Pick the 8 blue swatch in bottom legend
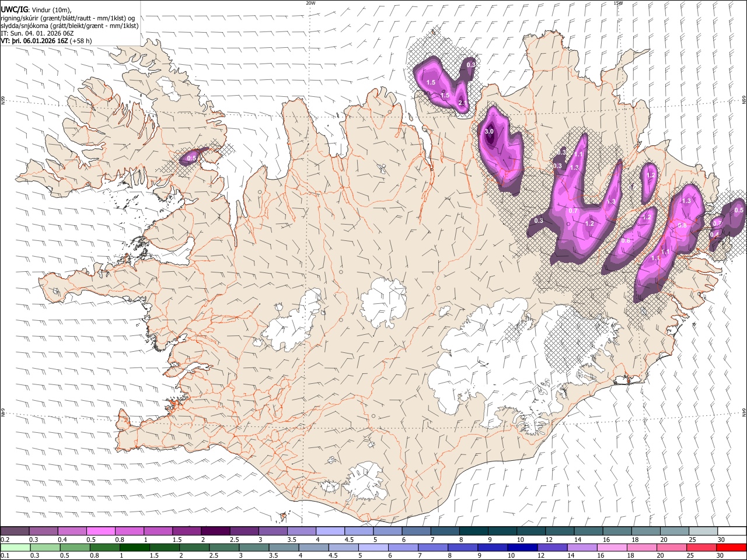 pyautogui.click(x=463, y=547)
